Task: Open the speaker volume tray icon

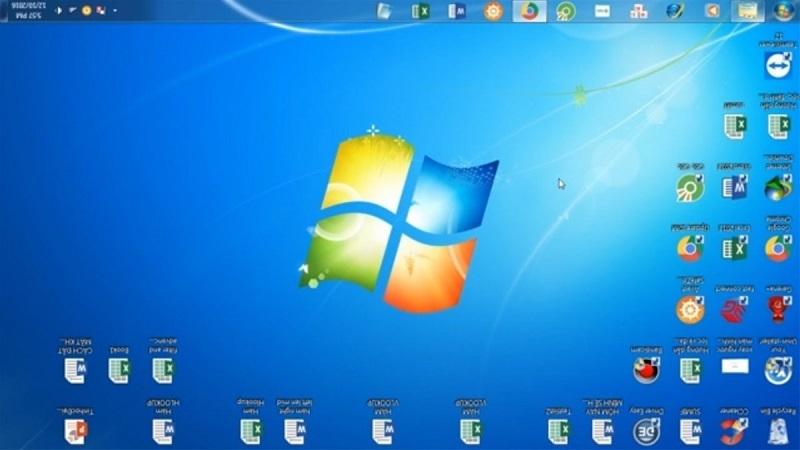Action: click(59, 10)
